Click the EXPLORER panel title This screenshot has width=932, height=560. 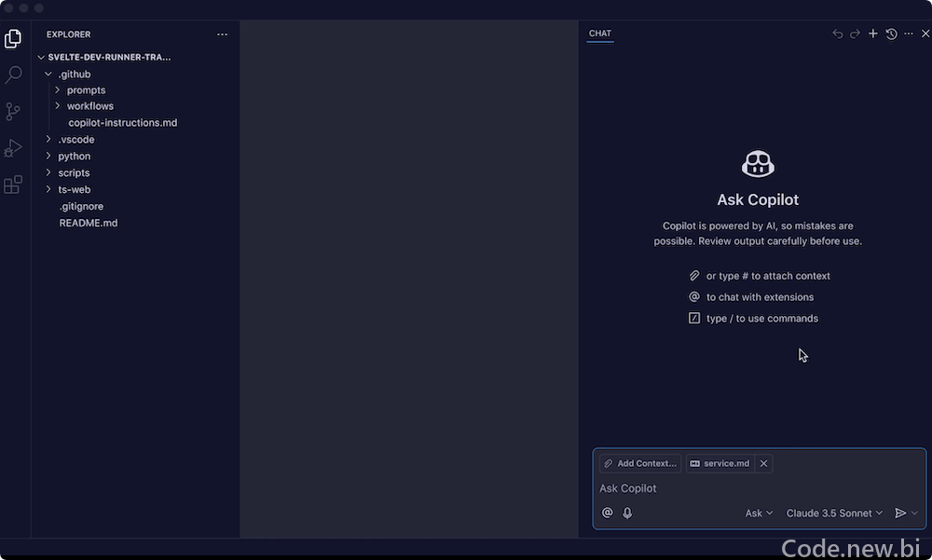tap(68, 34)
